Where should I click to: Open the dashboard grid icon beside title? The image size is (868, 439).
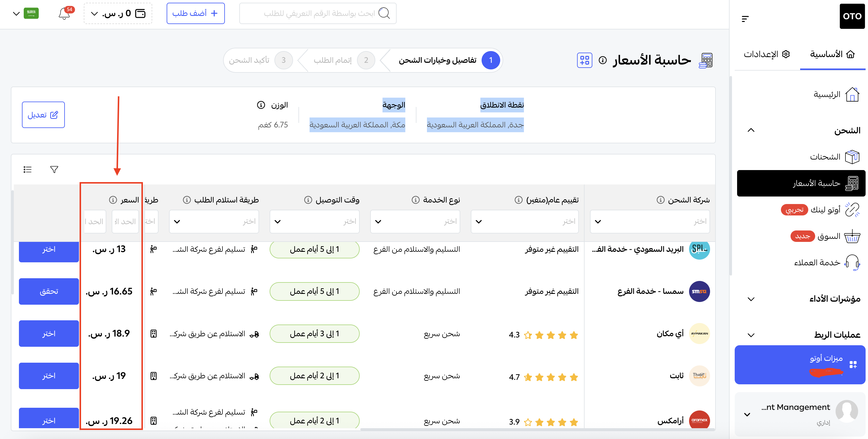pos(584,60)
